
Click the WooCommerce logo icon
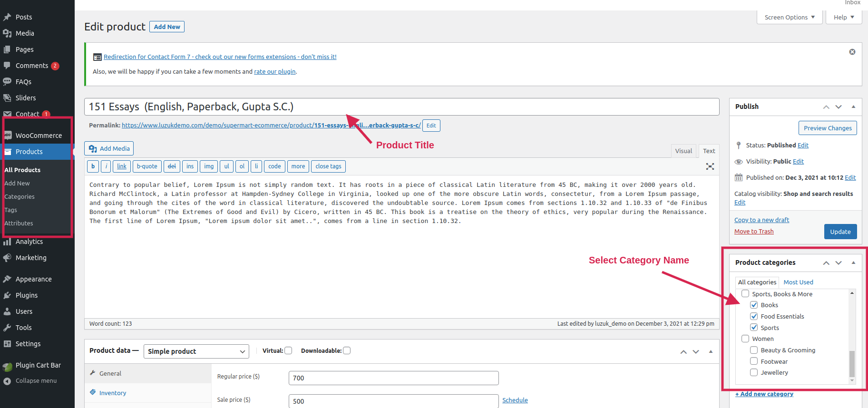coord(8,136)
